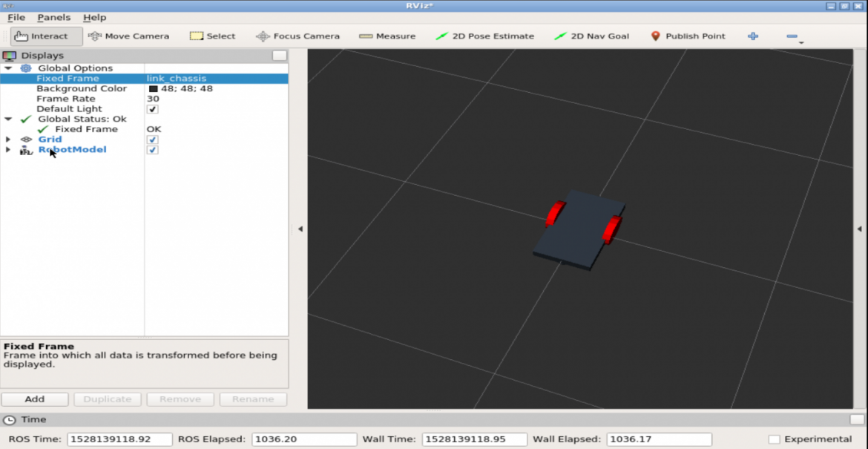Collapse the Global Options tree node
This screenshot has height=449, width=868.
pos(7,68)
